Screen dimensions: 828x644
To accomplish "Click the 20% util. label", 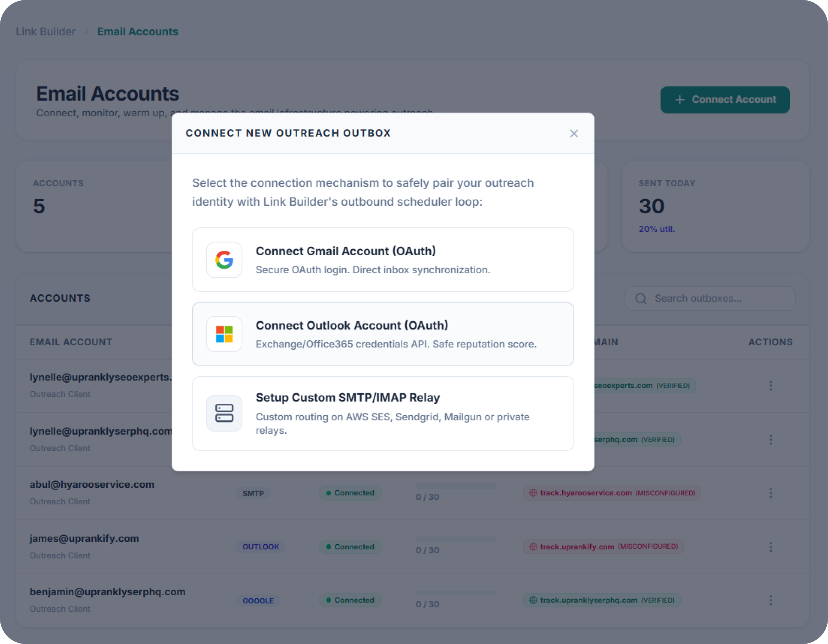I will 657,229.
